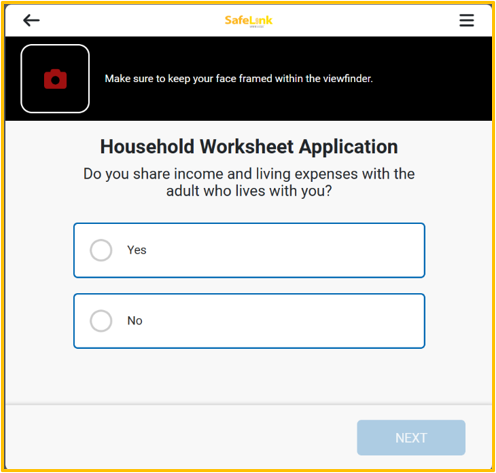The image size is (496, 473).
Task: Select the rounded camera viewfinder box
Action: pyautogui.click(x=55, y=79)
